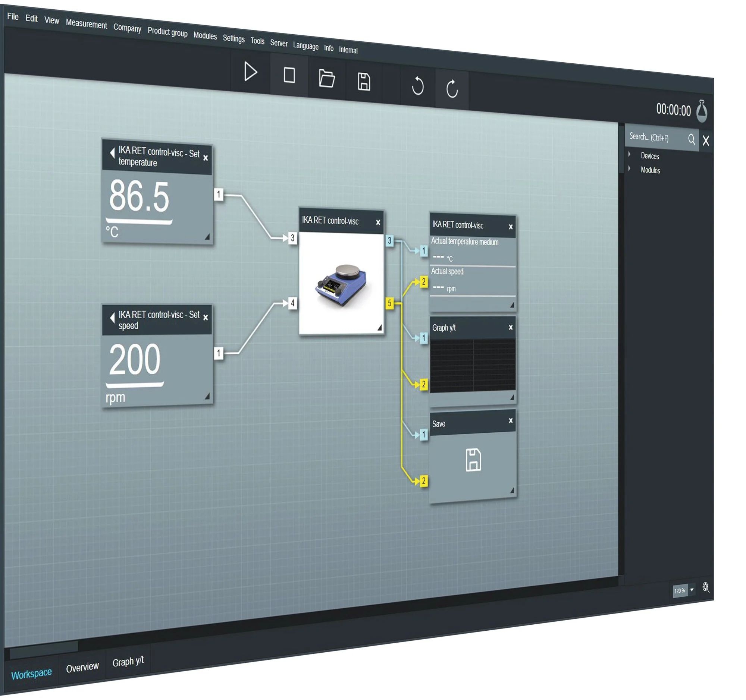Undo with the counterclockwise arrow icon

click(417, 86)
